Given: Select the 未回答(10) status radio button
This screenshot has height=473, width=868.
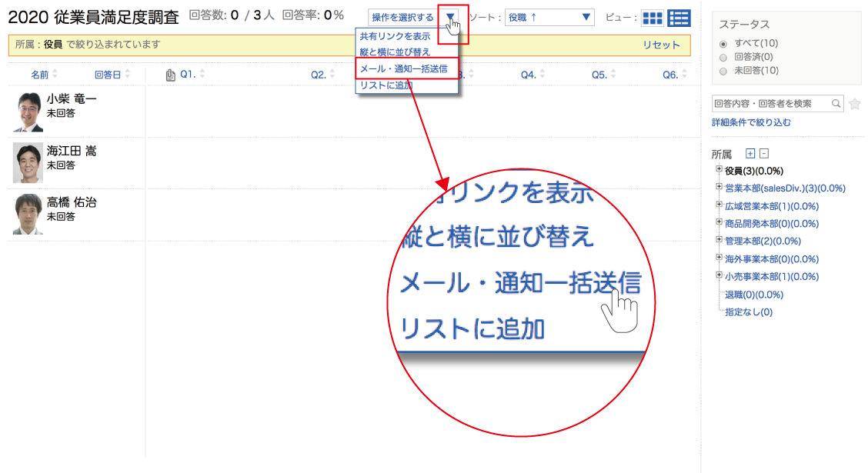Looking at the screenshot, I should (723, 71).
